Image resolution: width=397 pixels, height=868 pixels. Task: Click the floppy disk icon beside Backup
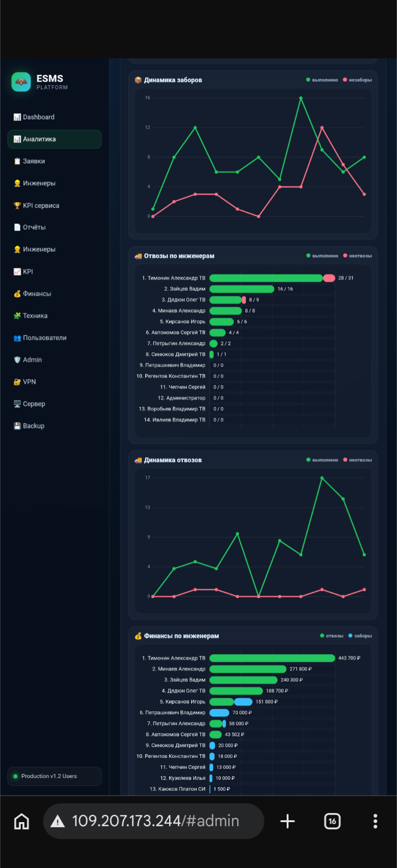[x=17, y=426]
